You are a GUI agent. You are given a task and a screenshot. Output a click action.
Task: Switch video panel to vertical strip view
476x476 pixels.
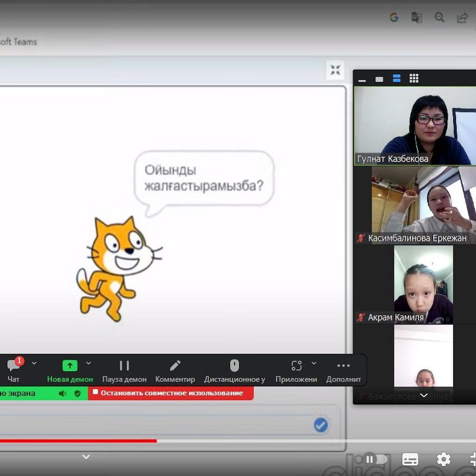(397, 78)
